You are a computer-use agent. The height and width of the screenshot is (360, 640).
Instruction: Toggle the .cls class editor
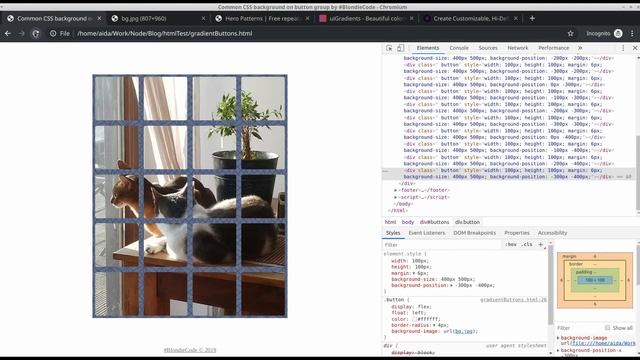(x=527, y=244)
